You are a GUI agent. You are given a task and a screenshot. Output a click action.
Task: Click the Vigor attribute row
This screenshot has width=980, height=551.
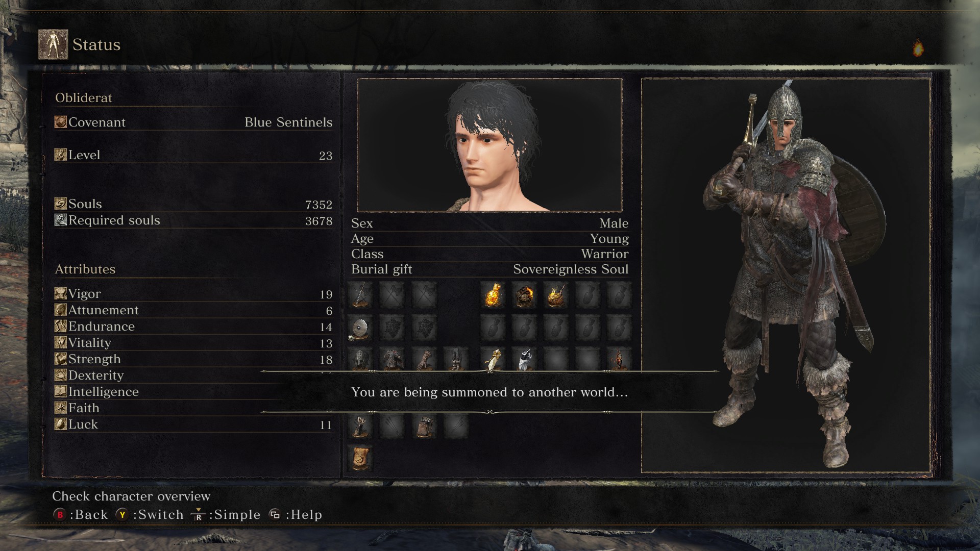[193, 294]
